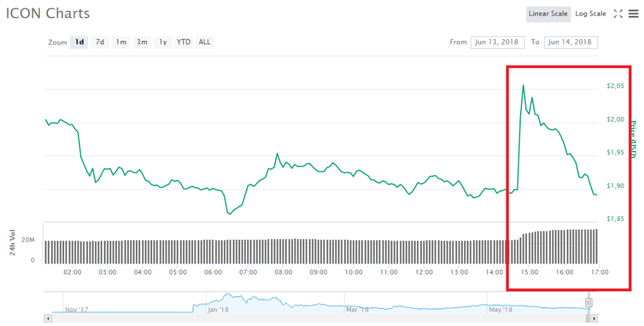The width and height of the screenshot is (644, 326).
Task: Click the 02:00 time axis label
Action: pos(72,272)
